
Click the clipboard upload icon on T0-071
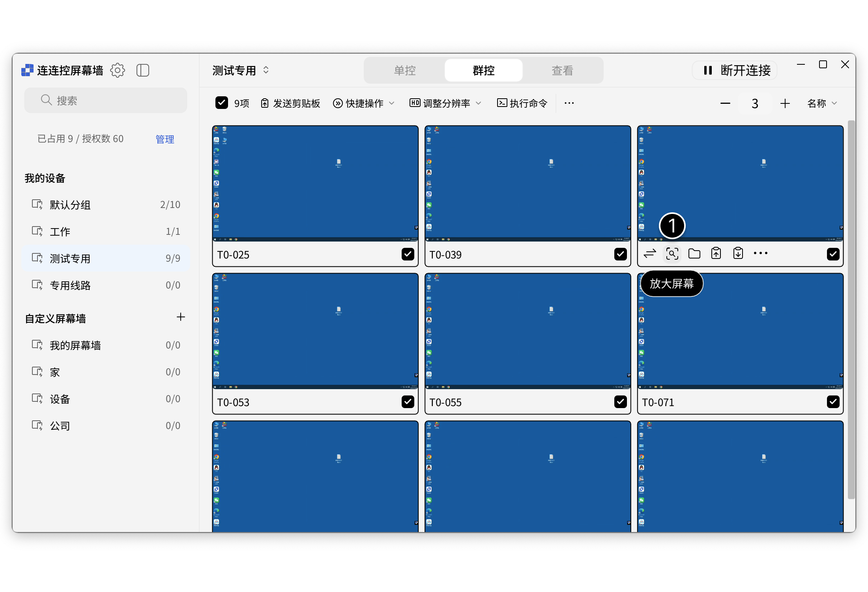[716, 253]
